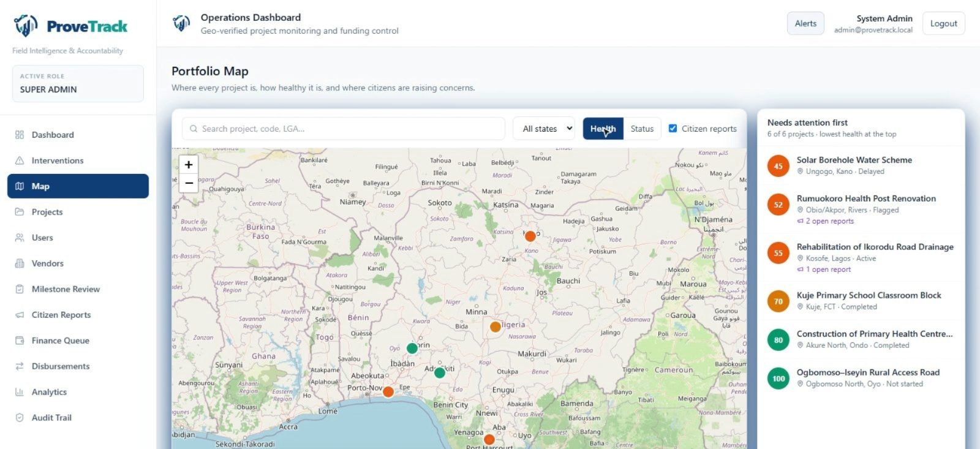Open Projects from sidebar
The image size is (980, 449).
78,212
